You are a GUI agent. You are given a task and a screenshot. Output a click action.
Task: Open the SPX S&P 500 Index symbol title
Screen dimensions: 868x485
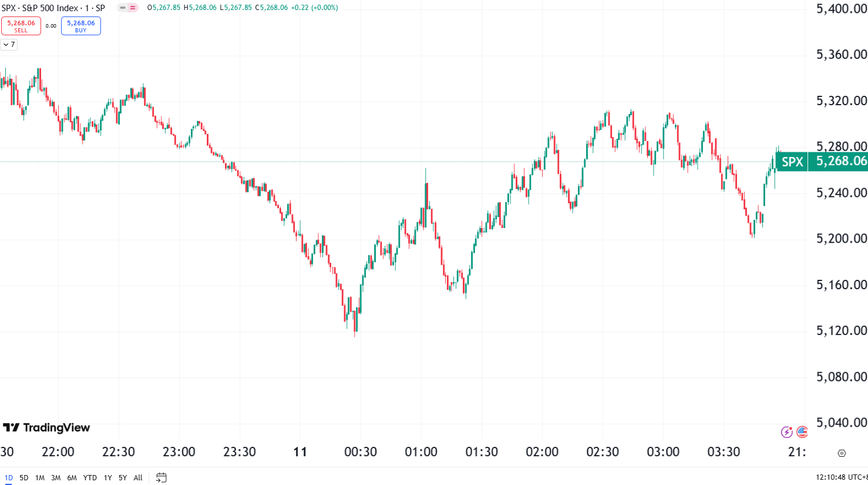click(53, 8)
